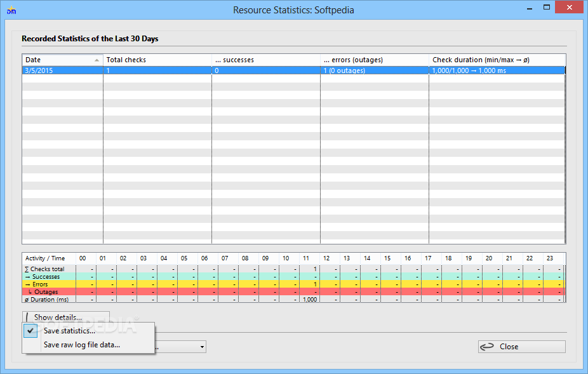Click the total checks value 1 in 3/5/2015 row
Image resolution: width=588 pixels, height=374 pixels.
tap(157, 70)
